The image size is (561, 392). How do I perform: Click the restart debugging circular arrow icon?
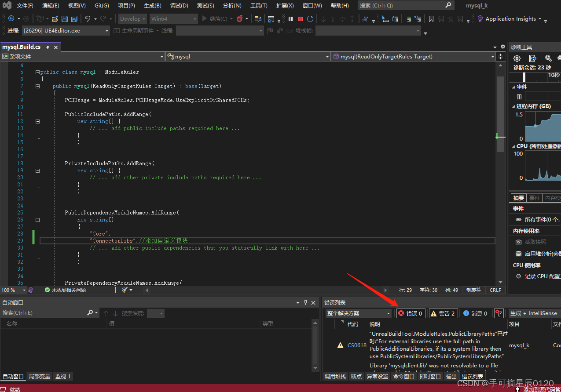[x=310, y=19]
